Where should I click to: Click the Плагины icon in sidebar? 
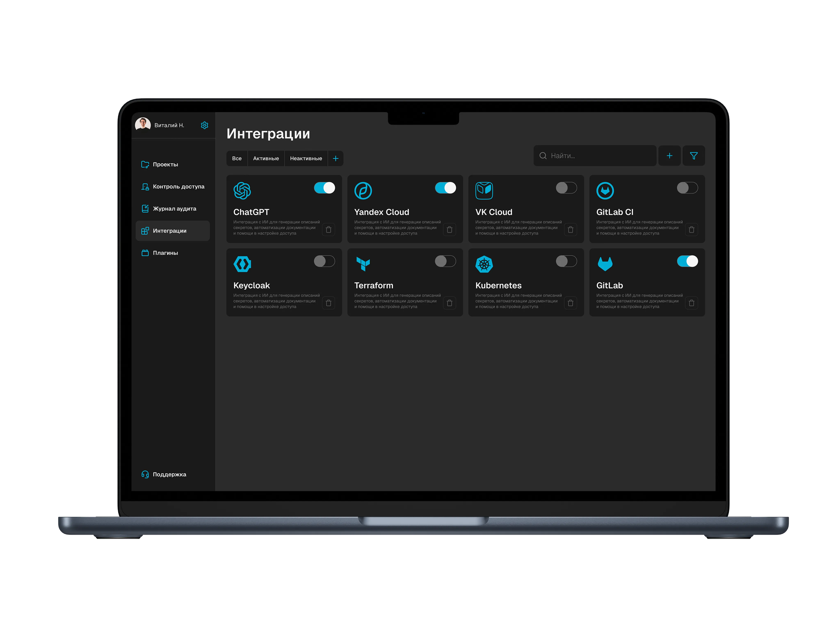pyautogui.click(x=145, y=253)
